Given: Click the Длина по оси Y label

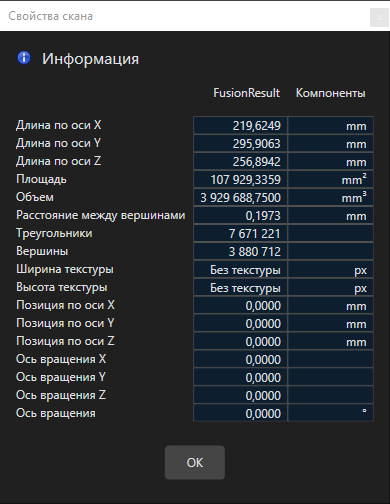Looking at the screenshot, I should point(58,143).
